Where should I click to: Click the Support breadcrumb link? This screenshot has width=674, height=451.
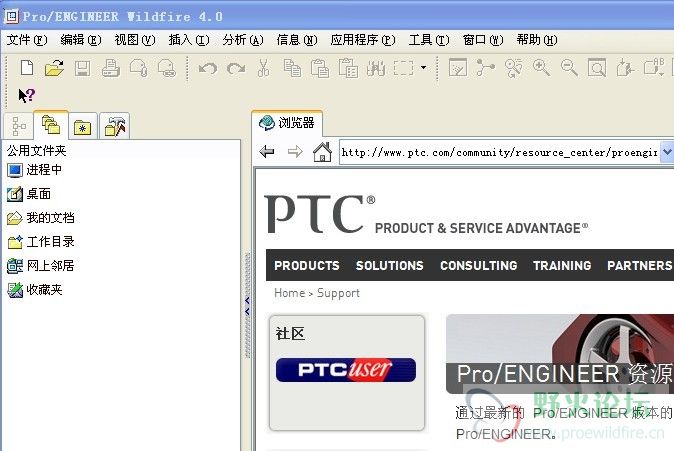click(338, 293)
